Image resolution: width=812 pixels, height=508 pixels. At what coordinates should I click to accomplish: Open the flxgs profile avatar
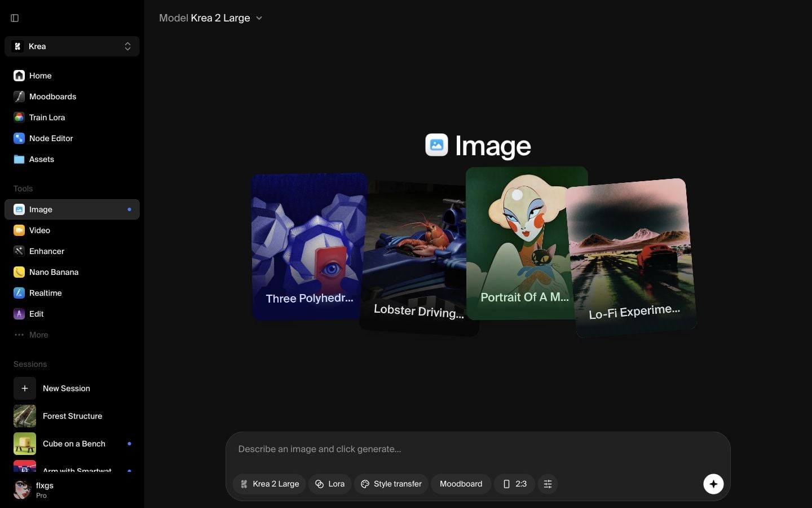click(x=23, y=489)
